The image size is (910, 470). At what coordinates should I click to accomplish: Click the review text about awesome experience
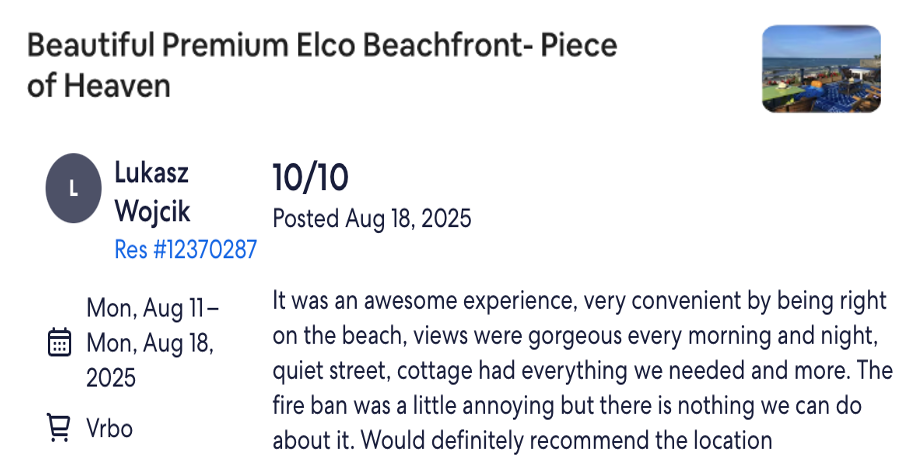point(582,370)
